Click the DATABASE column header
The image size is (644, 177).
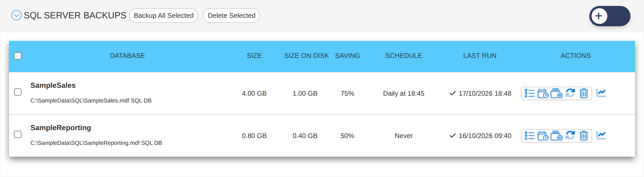127,56
